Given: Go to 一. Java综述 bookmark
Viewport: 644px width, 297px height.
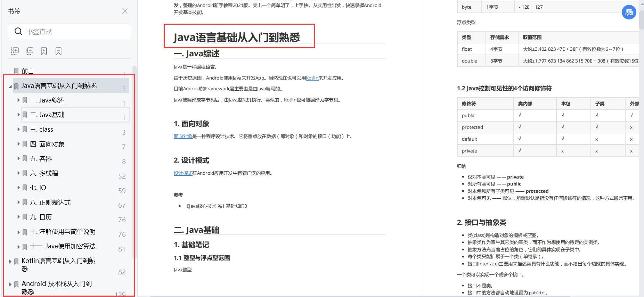Looking at the screenshot, I should (x=47, y=100).
